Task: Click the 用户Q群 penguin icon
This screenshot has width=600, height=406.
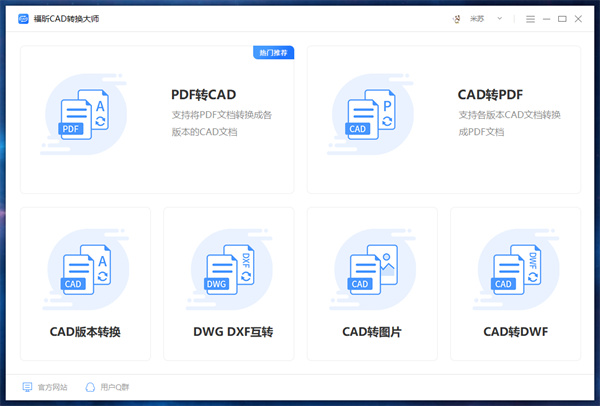Action: pos(90,386)
